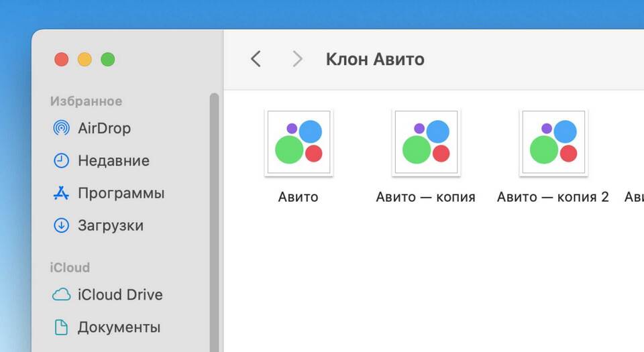The height and width of the screenshot is (352, 644).
Task: Open the Программы folder in sidebar
Action: pos(121,193)
